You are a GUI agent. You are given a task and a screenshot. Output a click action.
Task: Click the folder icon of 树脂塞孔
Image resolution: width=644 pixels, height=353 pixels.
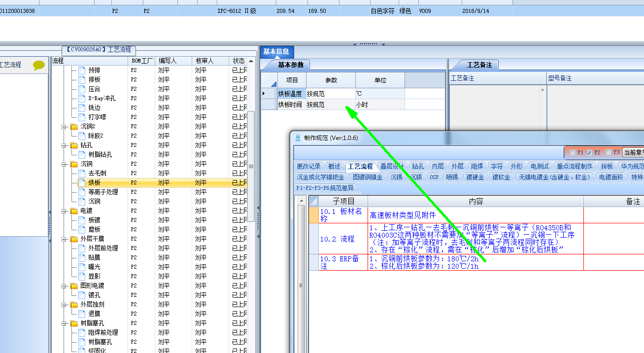pos(74,323)
